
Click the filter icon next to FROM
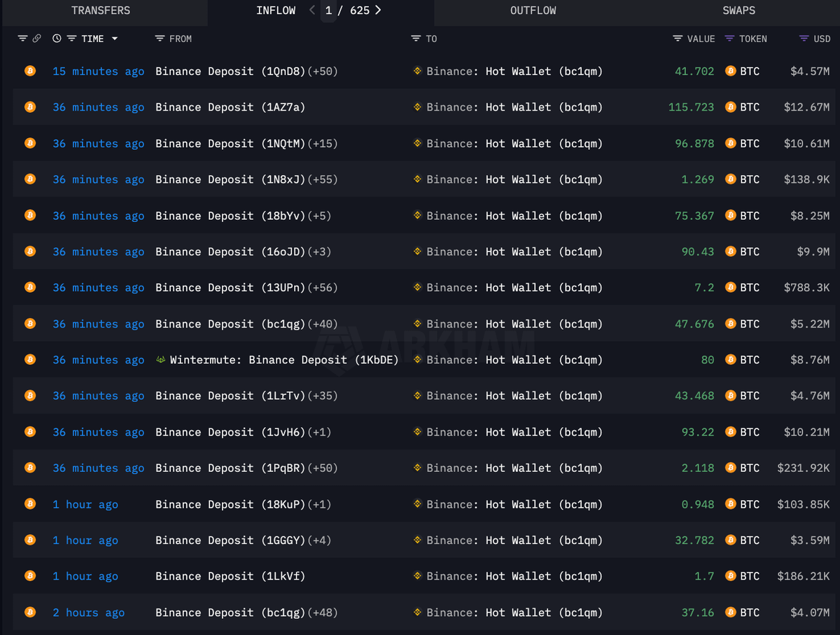pos(160,39)
